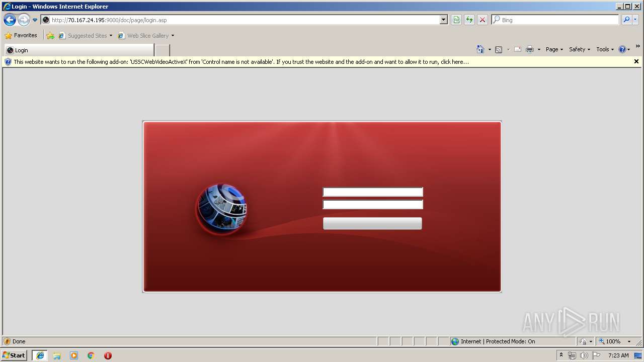Click the Read Mail envelope icon
644x362 pixels.
coord(517,49)
